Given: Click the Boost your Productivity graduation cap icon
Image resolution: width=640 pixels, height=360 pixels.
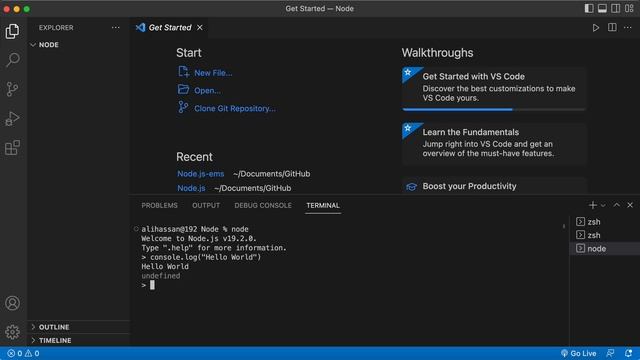Looking at the screenshot, I should (411, 187).
